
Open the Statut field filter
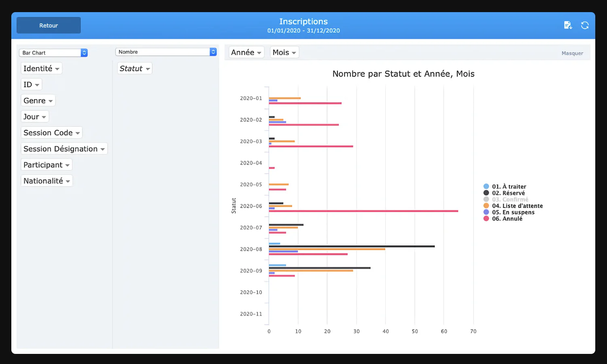pos(148,69)
